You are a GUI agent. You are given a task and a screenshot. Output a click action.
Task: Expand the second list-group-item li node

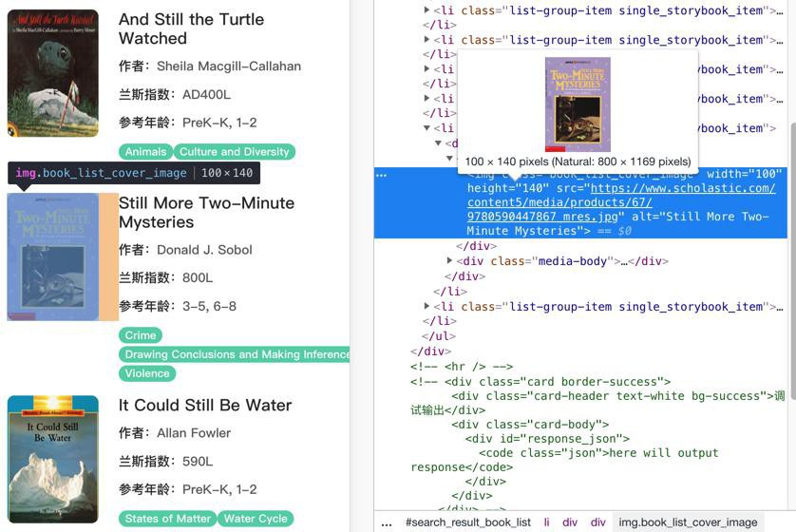pos(426,39)
